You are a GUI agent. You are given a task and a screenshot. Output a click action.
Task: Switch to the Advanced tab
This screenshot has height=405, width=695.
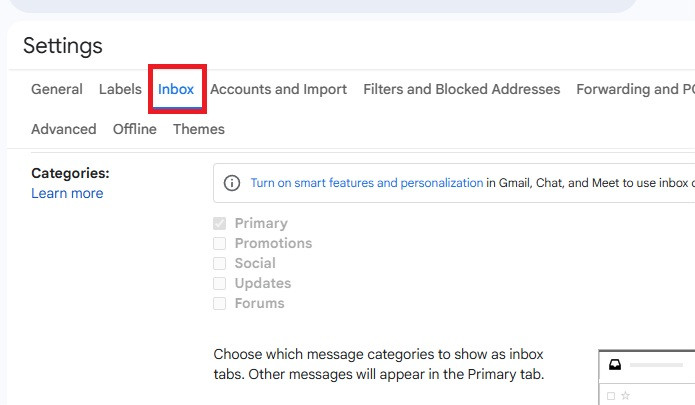64,129
